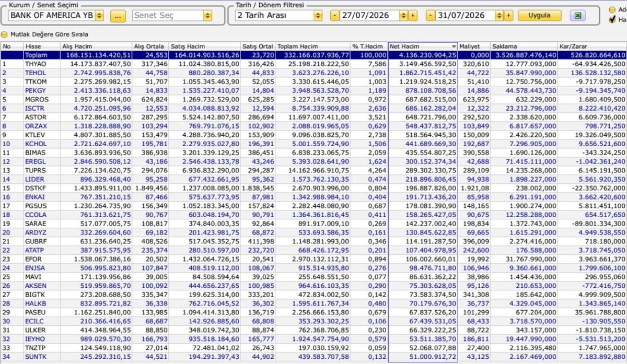Image resolution: width=627 pixels, height=364 pixels.
Task: Open the BANK OF AMERICA YB institution dropdown
Action: coord(99,16)
